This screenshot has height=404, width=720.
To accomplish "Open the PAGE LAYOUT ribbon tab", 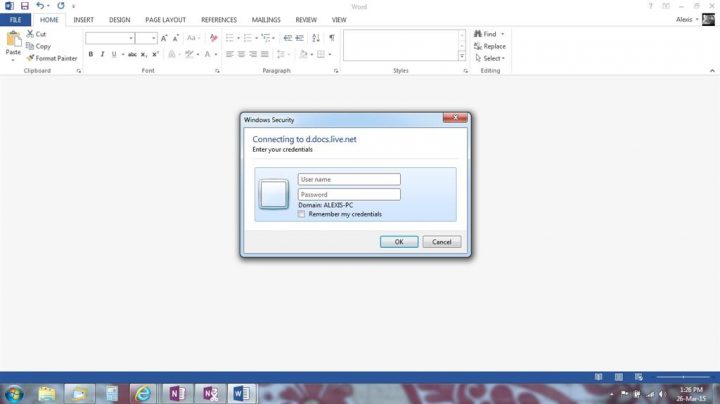I will click(x=165, y=19).
